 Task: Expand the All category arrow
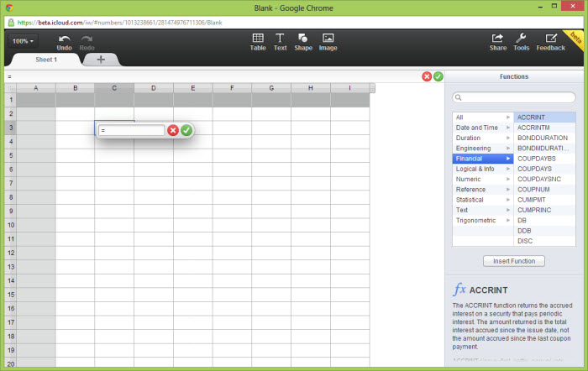click(x=508, y=118)
